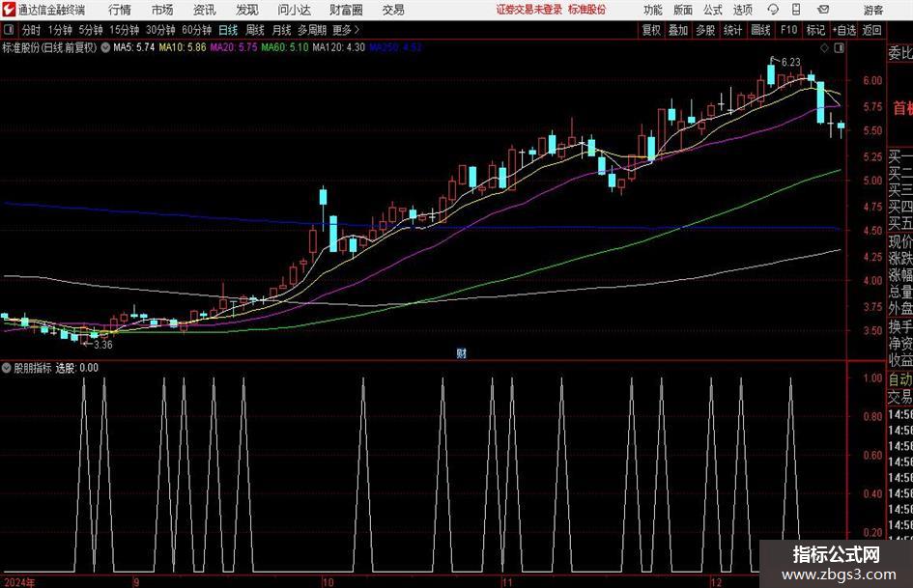This screenshot has height=588, width=913.
Task: Switch to 60分钟 period
Action: pos(196,30)
